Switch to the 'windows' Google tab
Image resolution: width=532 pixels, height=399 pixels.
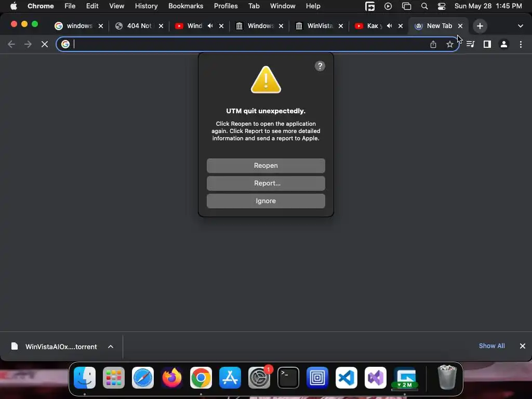point(79,26)
